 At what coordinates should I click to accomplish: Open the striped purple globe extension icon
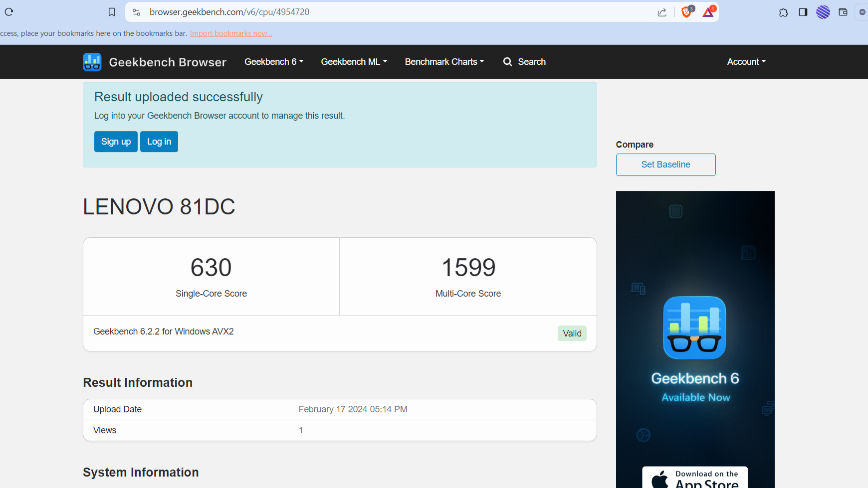pyautogui.click(x=823, y=12)
